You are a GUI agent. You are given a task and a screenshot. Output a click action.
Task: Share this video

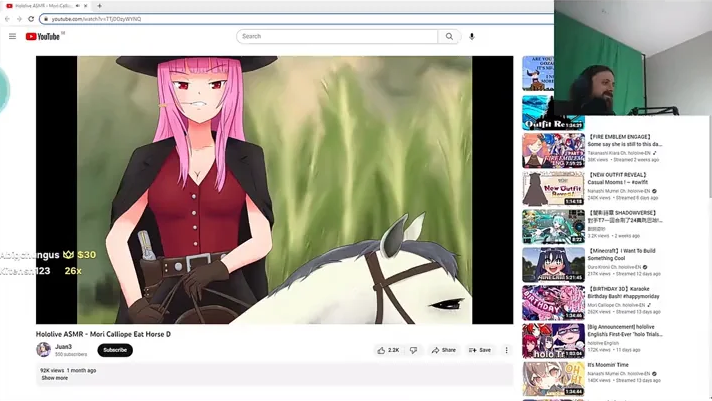[x=444, y=350]
